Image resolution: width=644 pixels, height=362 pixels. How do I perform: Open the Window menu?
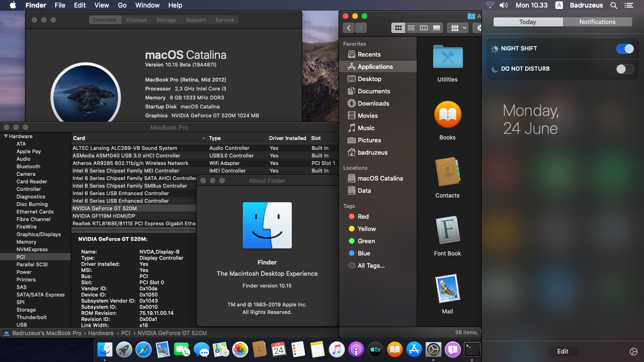(148, 5)
